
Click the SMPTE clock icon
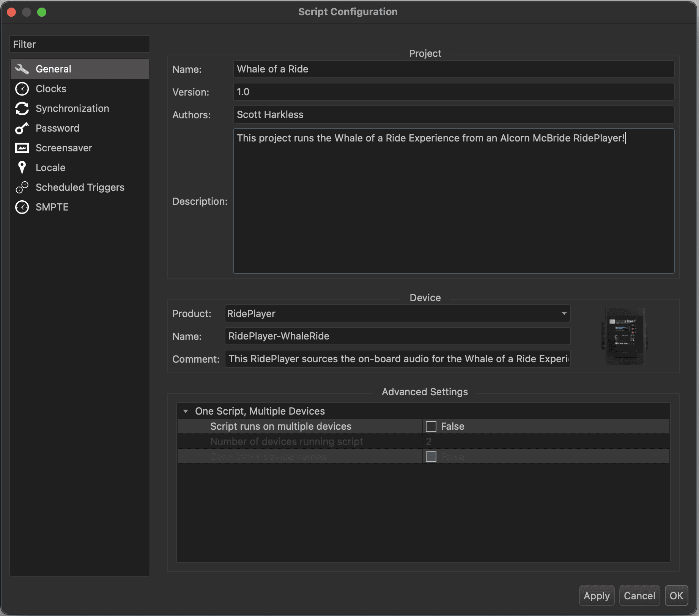(x=22, y=207)
